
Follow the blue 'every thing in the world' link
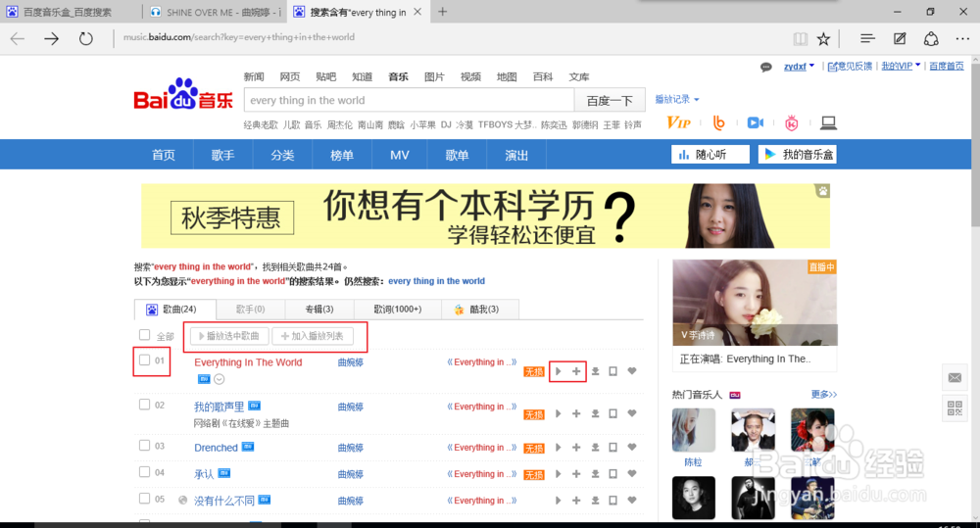[436, 281]
